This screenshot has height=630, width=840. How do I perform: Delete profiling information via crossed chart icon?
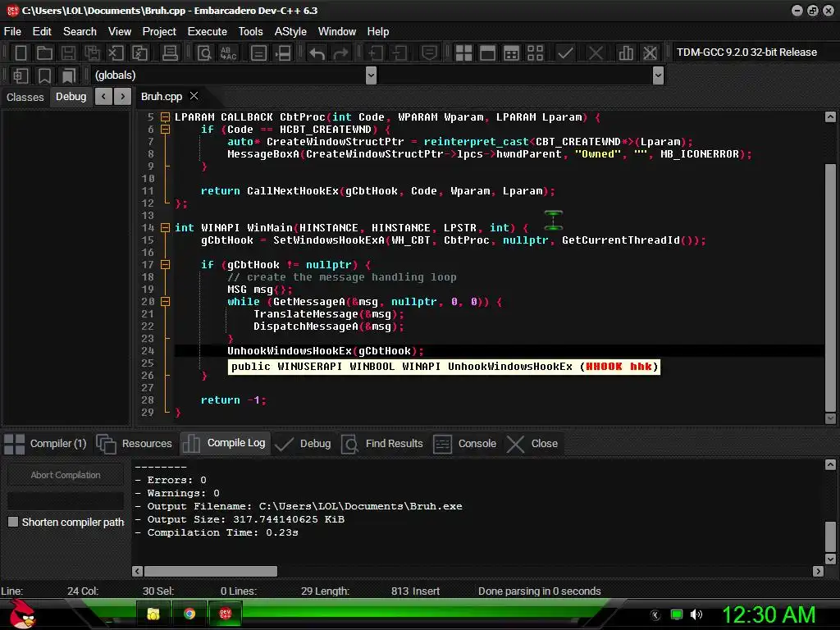coord(650,52)
